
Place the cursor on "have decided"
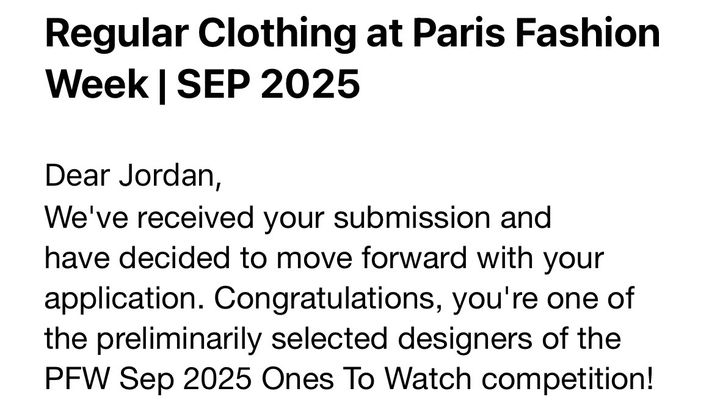(137, 258)
